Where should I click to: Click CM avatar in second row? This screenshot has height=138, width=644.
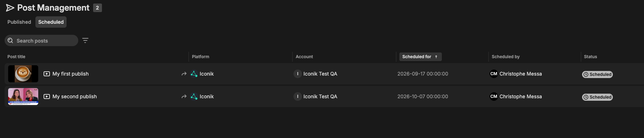pyautogui.click(x=494, y=96)
